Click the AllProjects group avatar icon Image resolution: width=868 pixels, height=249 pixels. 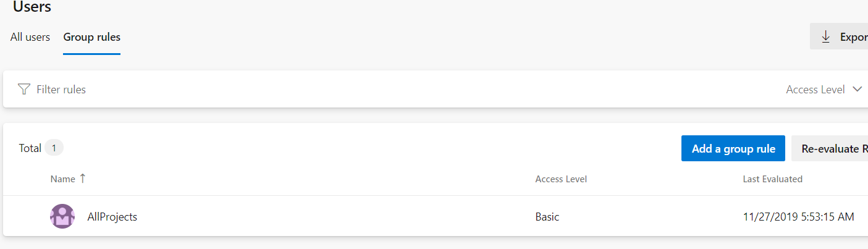click(62, 216)
